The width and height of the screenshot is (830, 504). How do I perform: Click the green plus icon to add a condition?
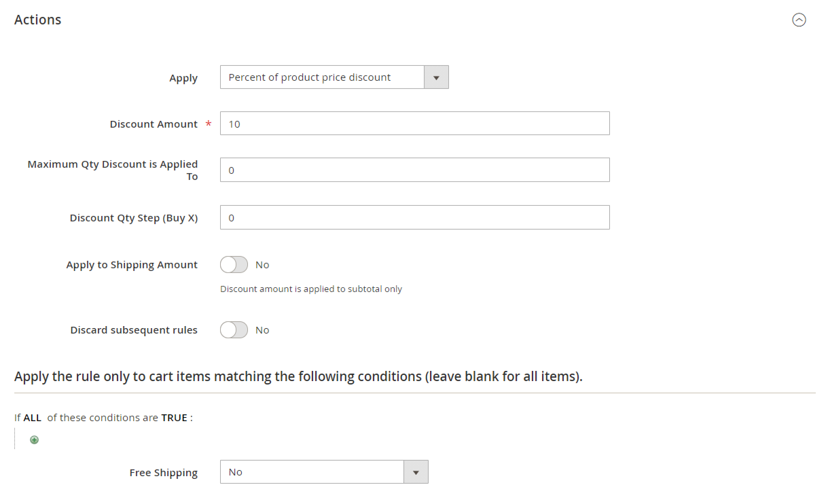[34, 439]
